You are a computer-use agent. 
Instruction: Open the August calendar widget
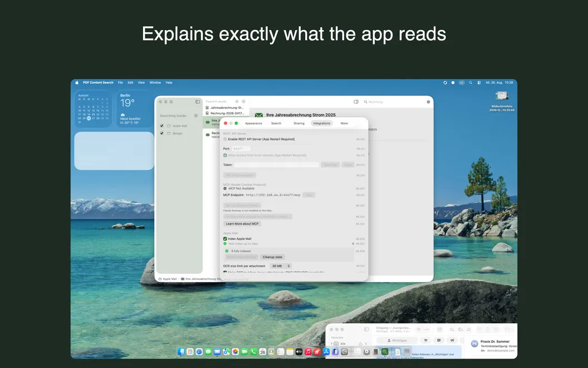[93, 109]
